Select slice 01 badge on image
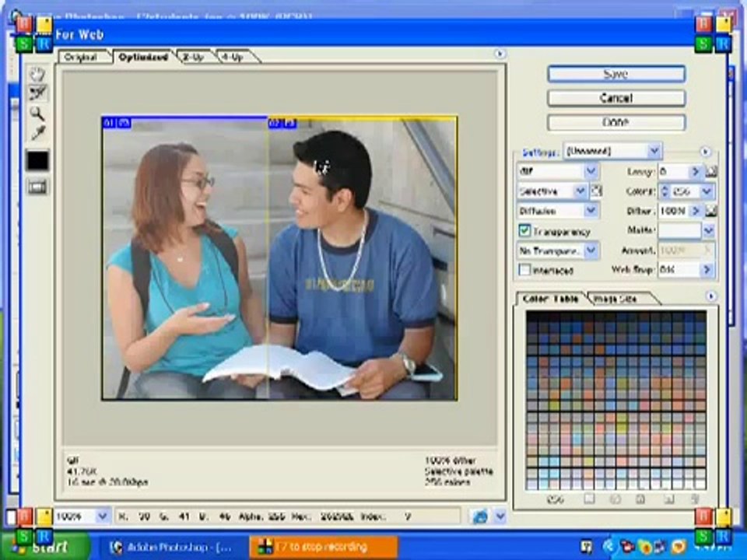Image resolution: width=747 pixels, height=560 pixels. pyautogui.click(x=116, y=124)
